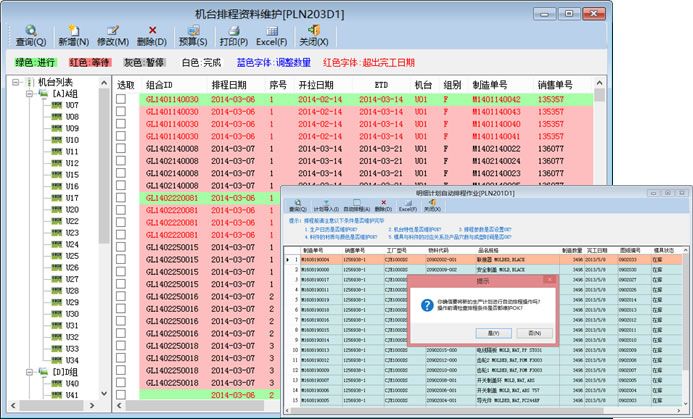Click the machine icon beside U07

coord(56,105)
